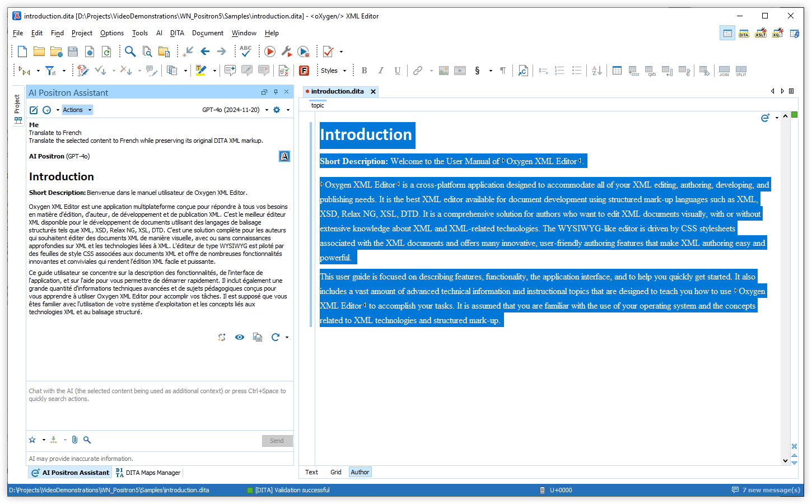The width and height of the screenshot is (812, 504).
Task: Close the introduction.dita editor tab
Action: (x=374, y=91)
